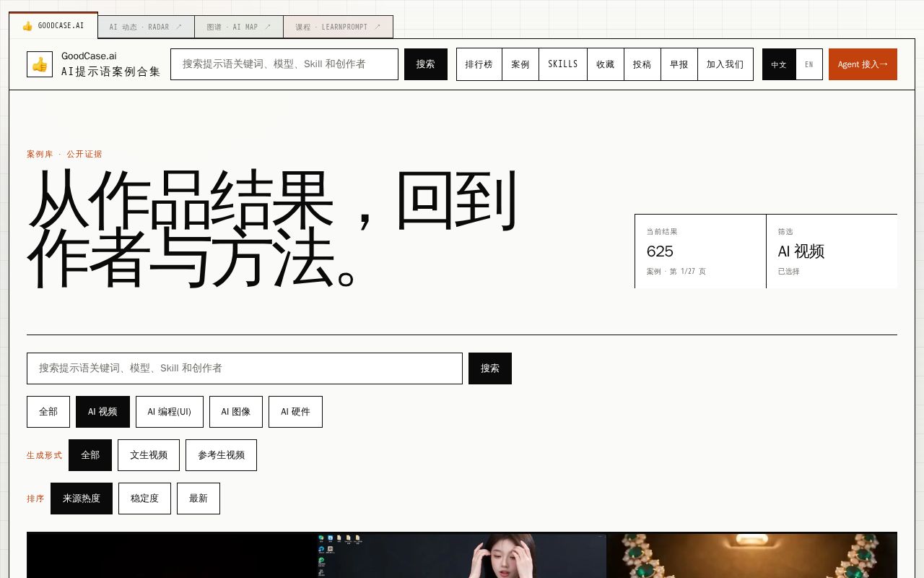
Task: Filter by 参考生视频 generation type
Action: coord(221,455)
